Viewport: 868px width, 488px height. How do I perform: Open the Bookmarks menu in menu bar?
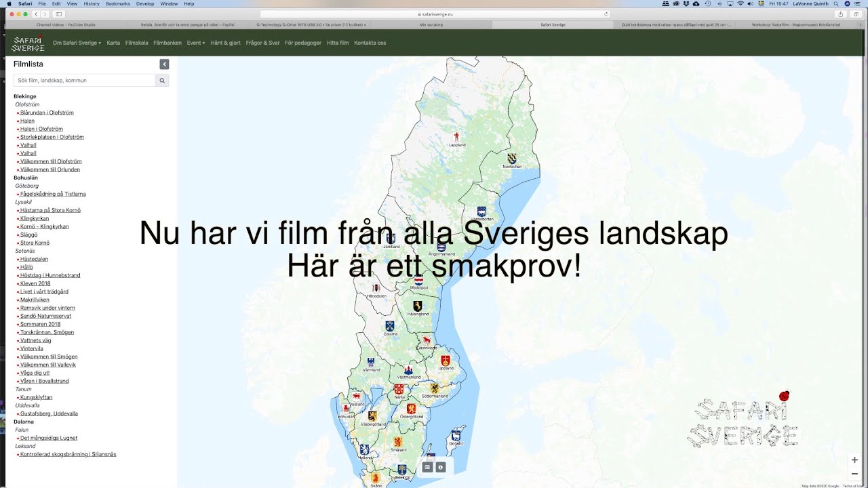[x=117, y=3]
